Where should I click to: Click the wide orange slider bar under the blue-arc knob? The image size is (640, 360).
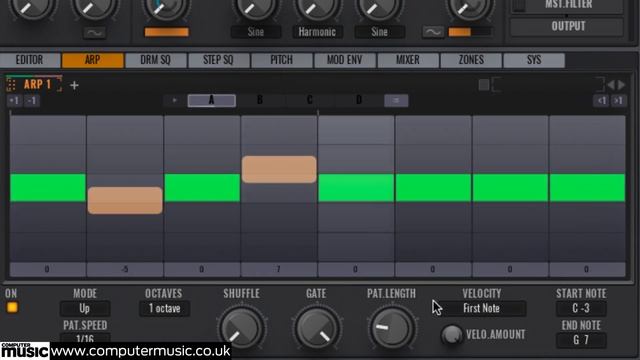click(x=167, y=32)
